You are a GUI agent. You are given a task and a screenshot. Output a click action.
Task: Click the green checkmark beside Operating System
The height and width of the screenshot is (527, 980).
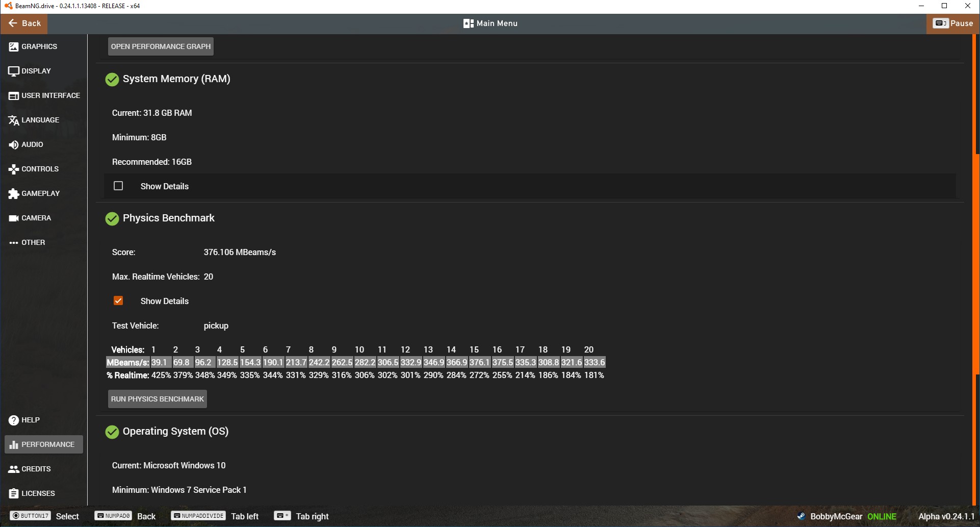tap(112, 432)
